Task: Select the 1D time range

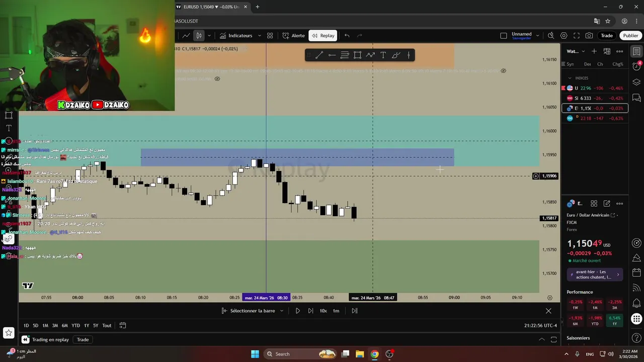Action: 26,325
